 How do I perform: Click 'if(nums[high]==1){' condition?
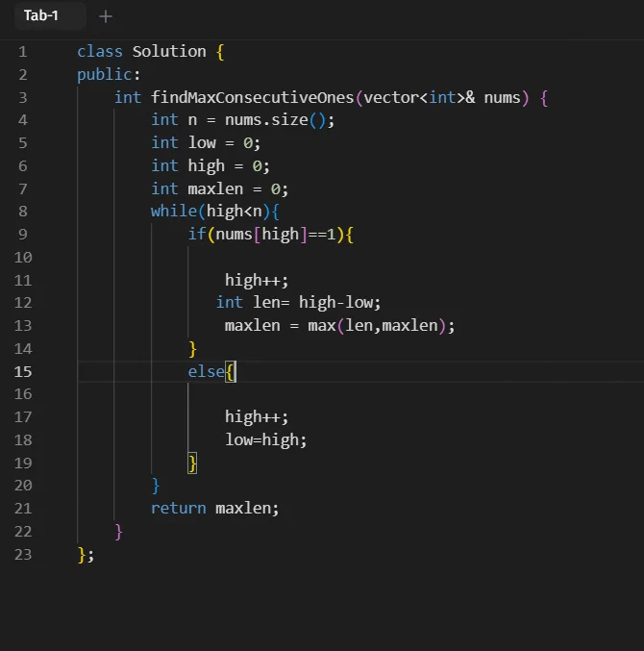270,235
